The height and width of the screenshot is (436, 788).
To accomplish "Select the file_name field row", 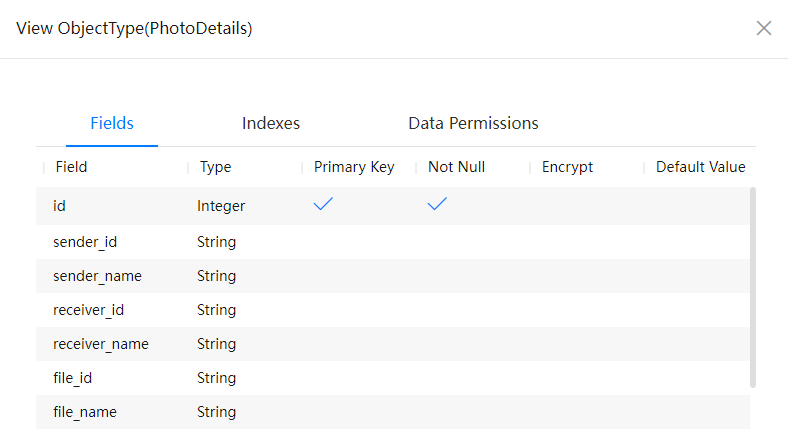I will (x=85, y=412).
